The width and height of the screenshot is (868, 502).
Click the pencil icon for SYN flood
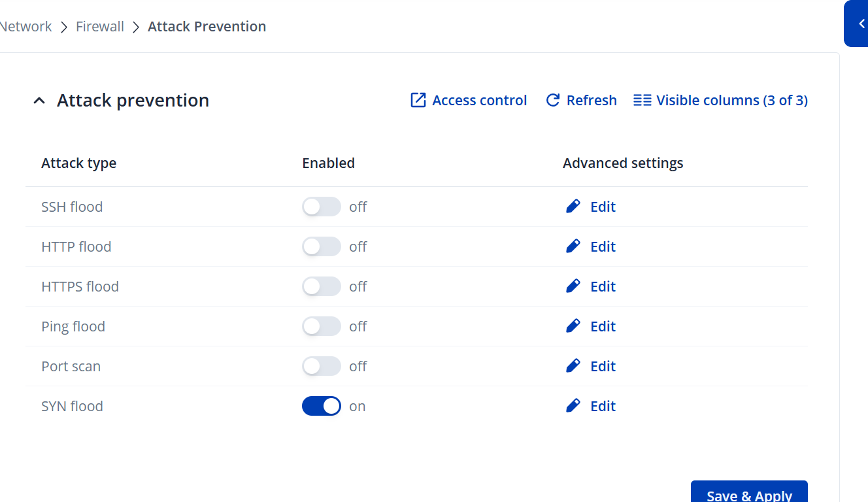tap(573, 406)
